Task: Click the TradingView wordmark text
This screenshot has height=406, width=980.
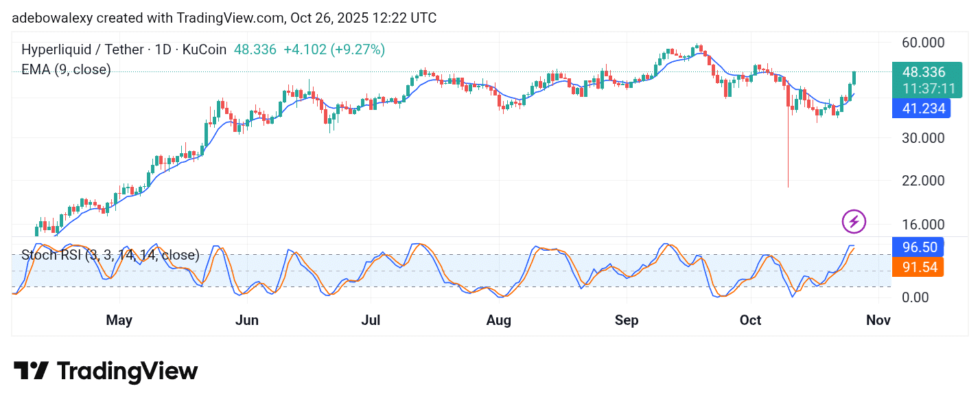Action: coord(127,372)
